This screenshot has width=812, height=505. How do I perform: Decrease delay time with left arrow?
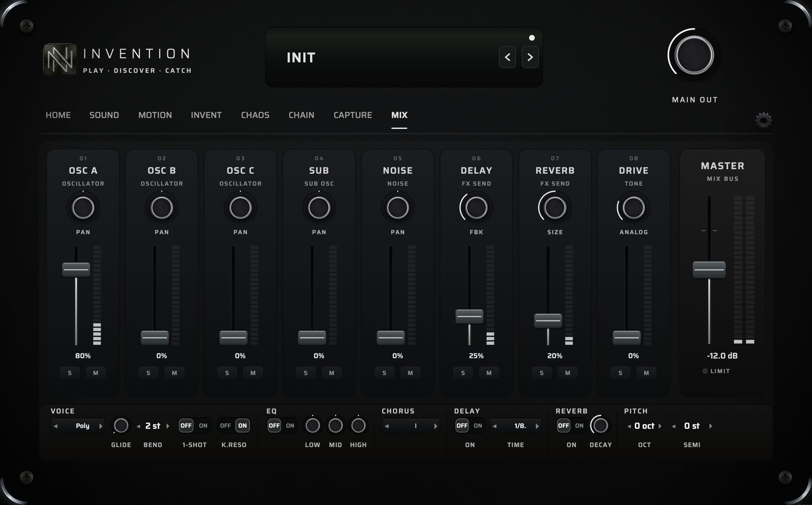pyautogui.click(x=494, y=426)
